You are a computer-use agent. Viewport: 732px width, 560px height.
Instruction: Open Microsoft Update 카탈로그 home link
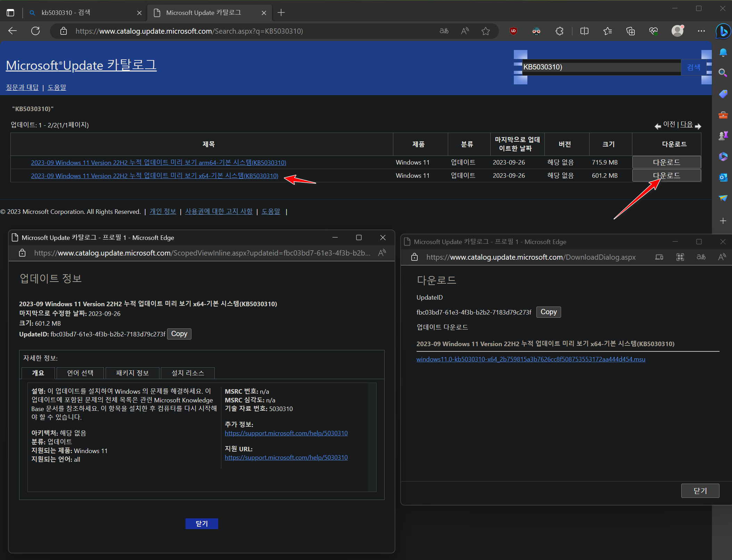click(81, 65)
